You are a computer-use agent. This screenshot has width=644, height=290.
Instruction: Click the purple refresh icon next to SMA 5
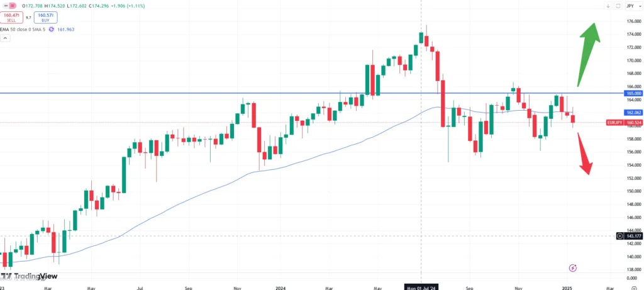(x=51, y=29)
